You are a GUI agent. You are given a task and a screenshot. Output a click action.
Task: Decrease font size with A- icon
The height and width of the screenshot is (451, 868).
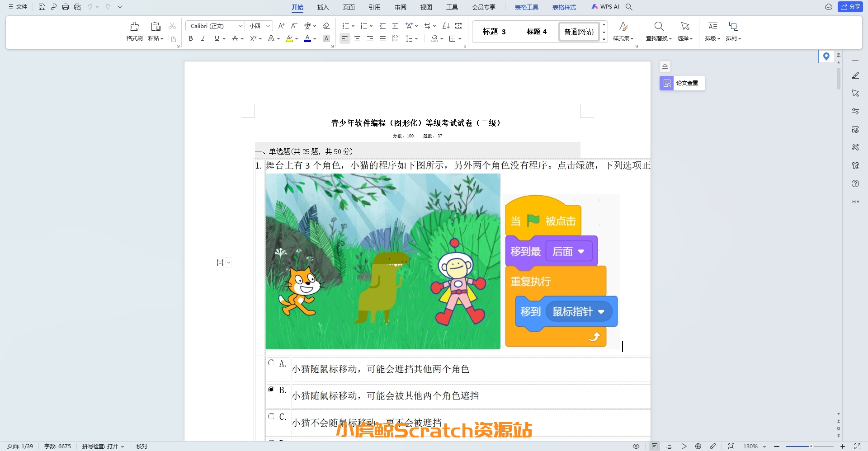pos(294,26)
